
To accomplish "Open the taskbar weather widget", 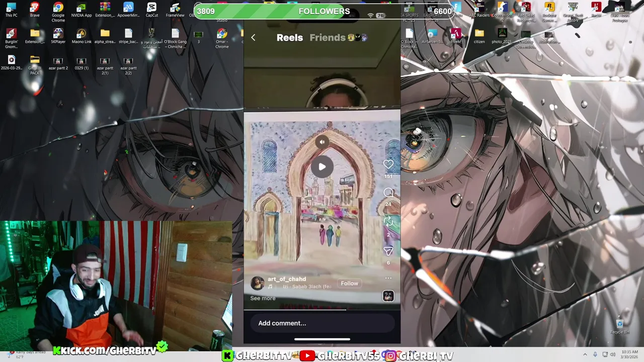I will click(x=25, y=354).
